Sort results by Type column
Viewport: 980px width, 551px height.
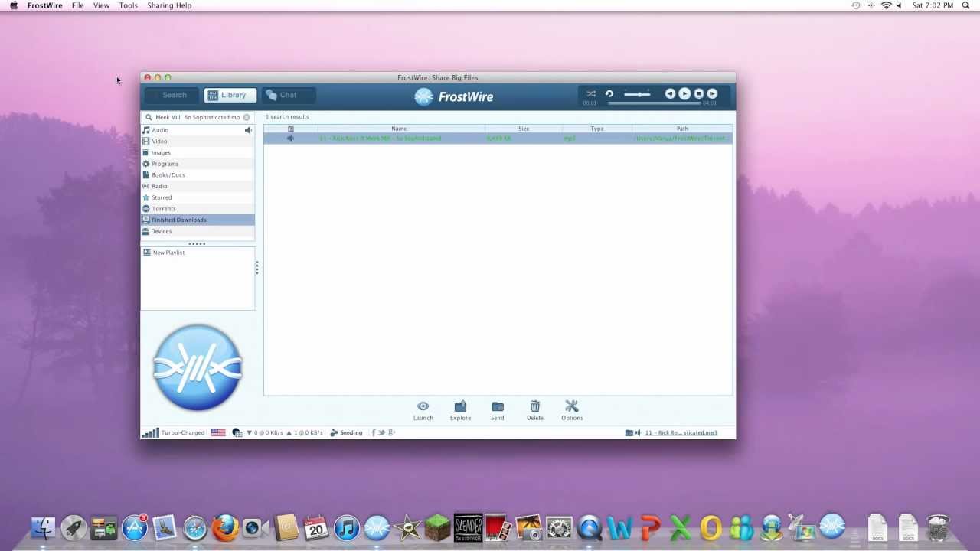click(597, 129)
